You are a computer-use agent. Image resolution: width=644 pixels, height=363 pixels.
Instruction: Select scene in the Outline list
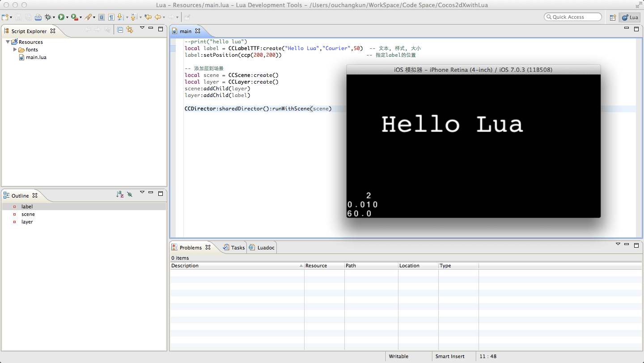click(28, 214)
